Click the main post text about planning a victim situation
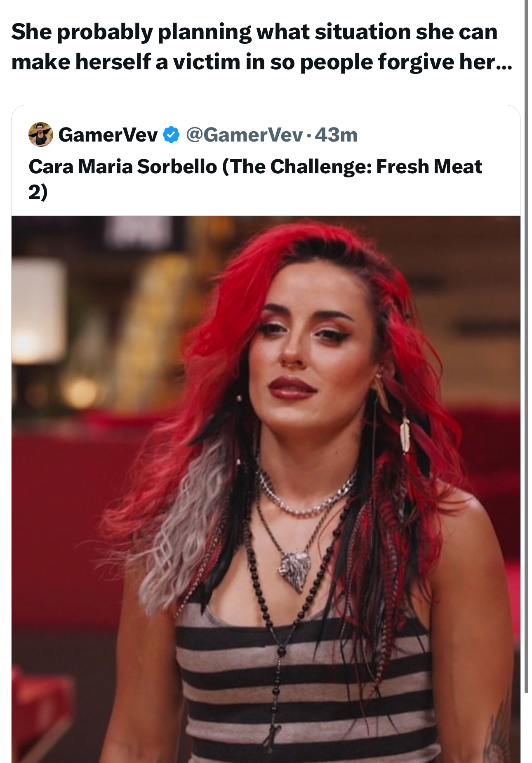The width and height of the screenshot is (532, 763). (262, 47)
